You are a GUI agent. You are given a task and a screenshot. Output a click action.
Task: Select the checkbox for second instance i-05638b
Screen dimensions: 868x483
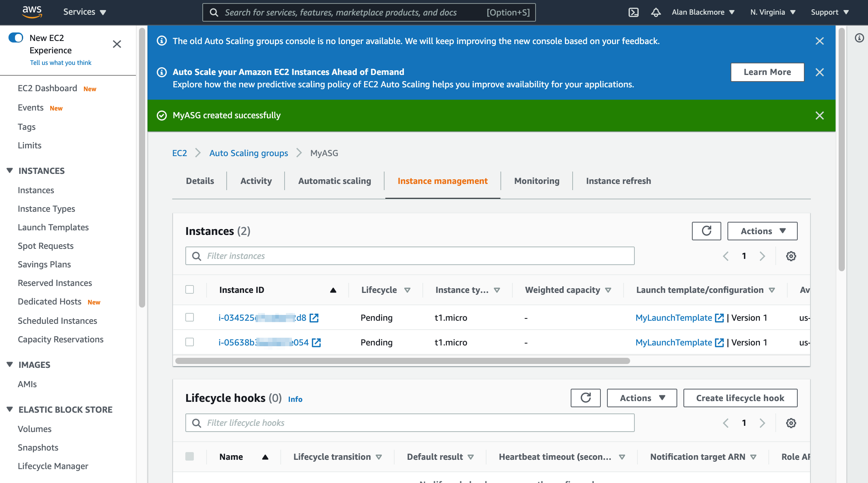pyautogui.click(x=190, y=342)
